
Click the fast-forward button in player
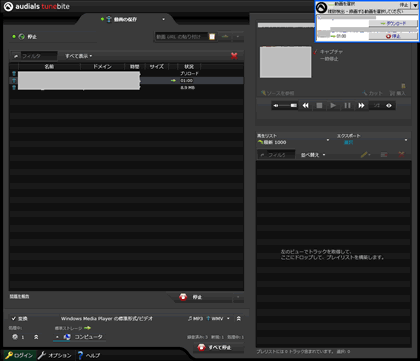(361, 106)
